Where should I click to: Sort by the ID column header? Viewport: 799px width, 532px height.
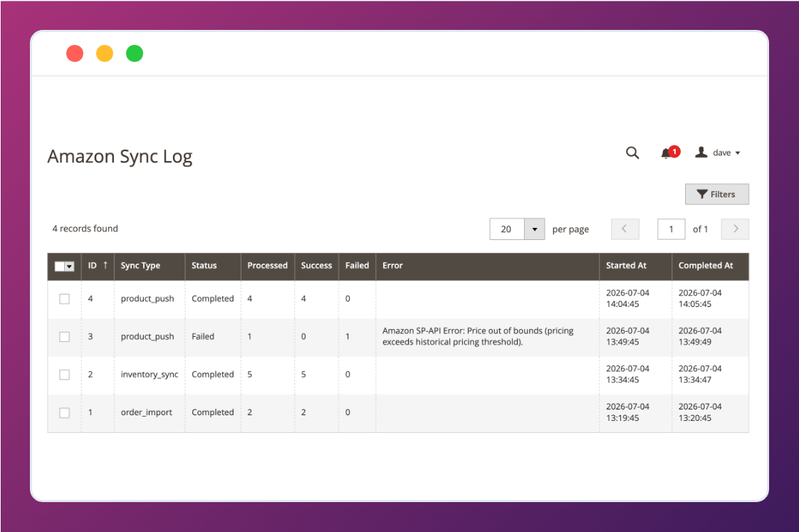pyautogui.click(x=98, y=266)
